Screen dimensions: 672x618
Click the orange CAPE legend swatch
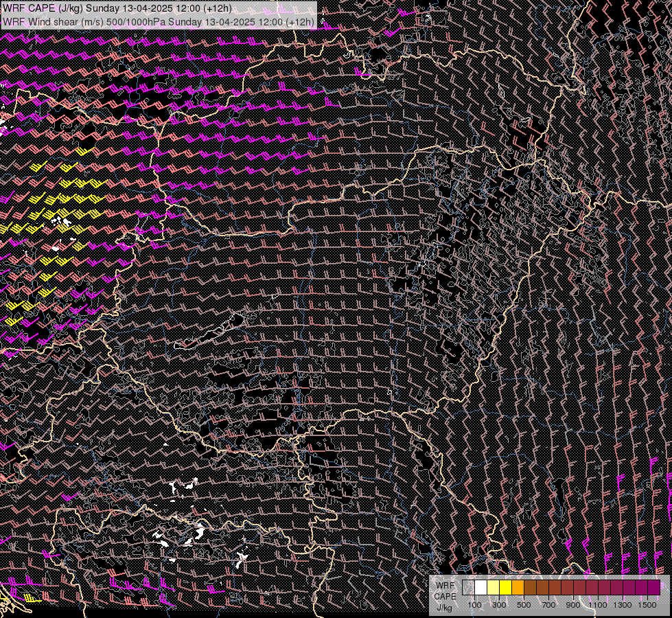pos(518,588)
